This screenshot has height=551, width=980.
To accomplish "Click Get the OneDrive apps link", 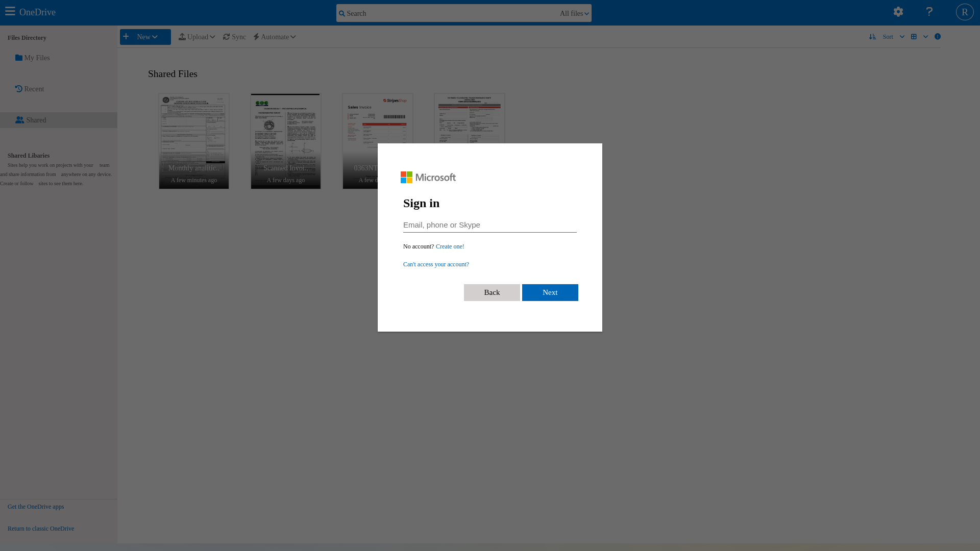I will 36,507.
